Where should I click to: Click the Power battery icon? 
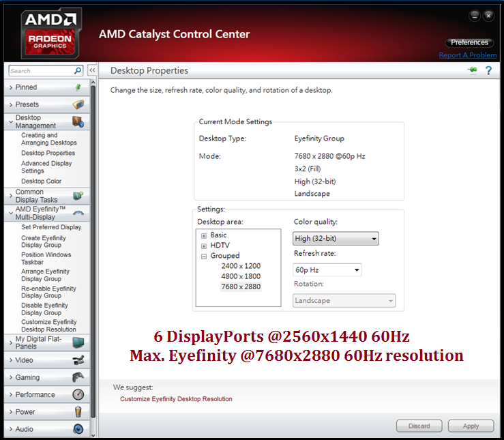78,412
